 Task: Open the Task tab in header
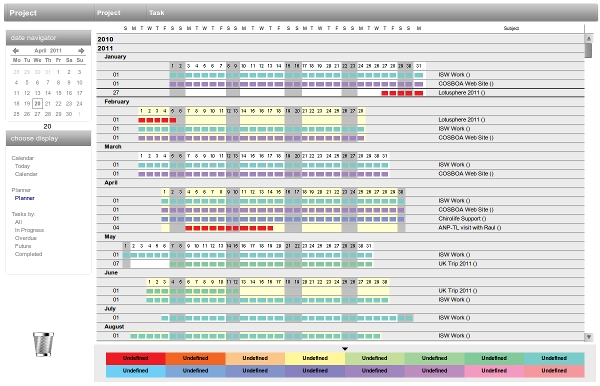pyautogui.click(x=157, y=13)
